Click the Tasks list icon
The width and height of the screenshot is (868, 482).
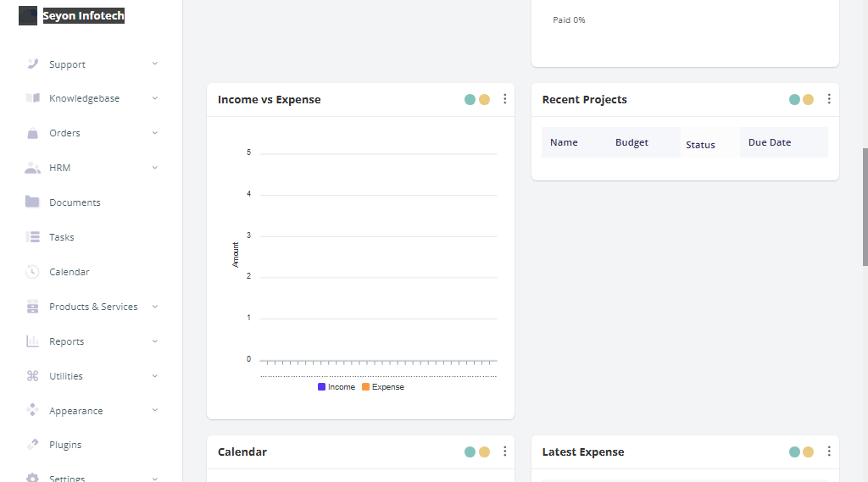point(33,237)
